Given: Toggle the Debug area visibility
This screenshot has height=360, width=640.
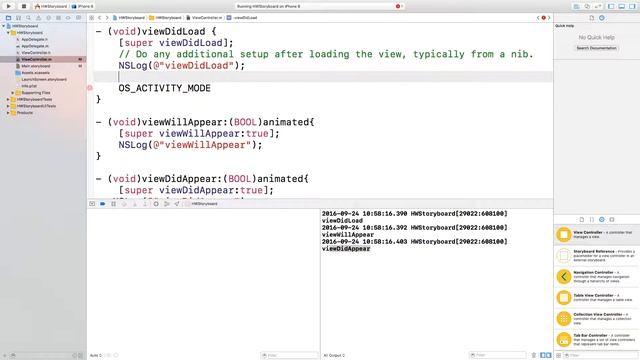Looking at the screenshot, I should [x=622, y=7].
